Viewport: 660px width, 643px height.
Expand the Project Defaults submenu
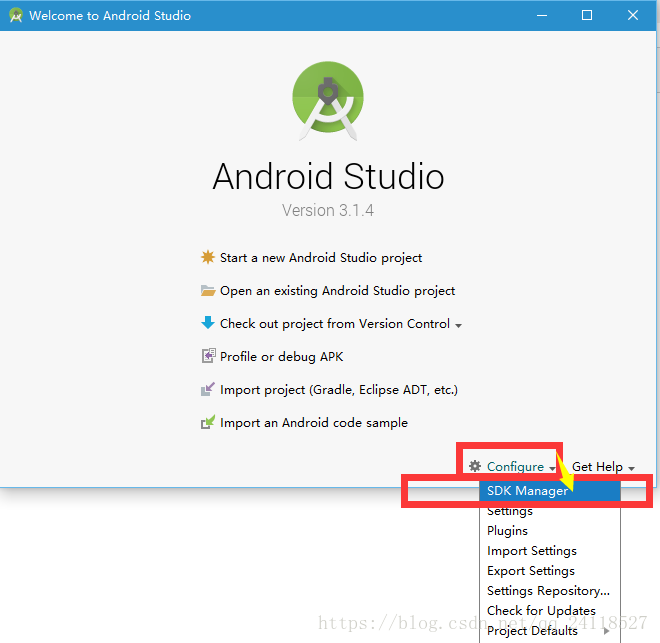[x=550, y=631]
